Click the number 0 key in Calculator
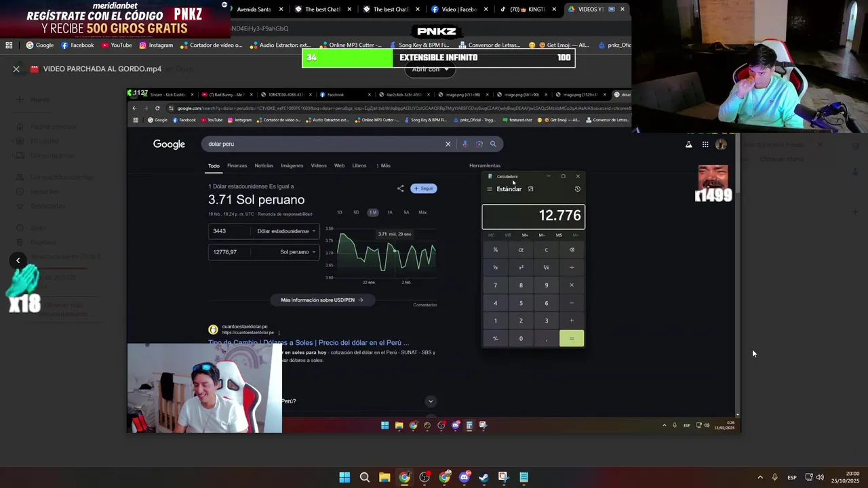Screen dimensions: 868x488 (521, 338)
